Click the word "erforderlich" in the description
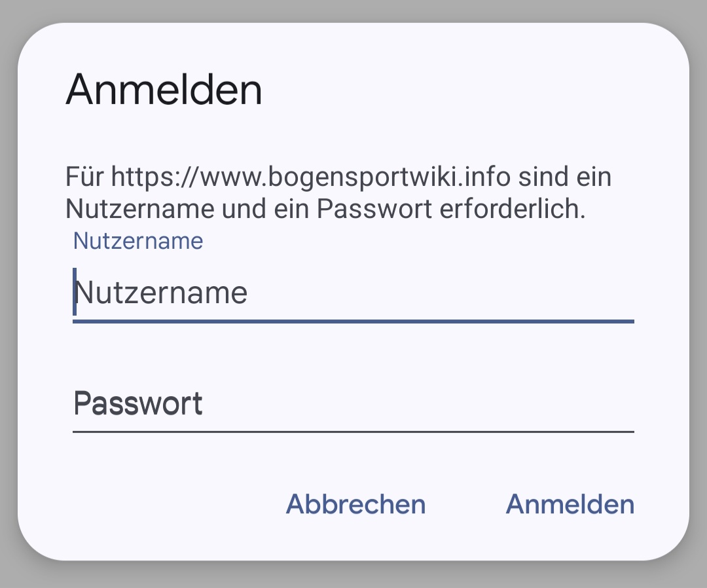This screenshot has height=588, width=707. pyautogui.click(x=512, y=209)
